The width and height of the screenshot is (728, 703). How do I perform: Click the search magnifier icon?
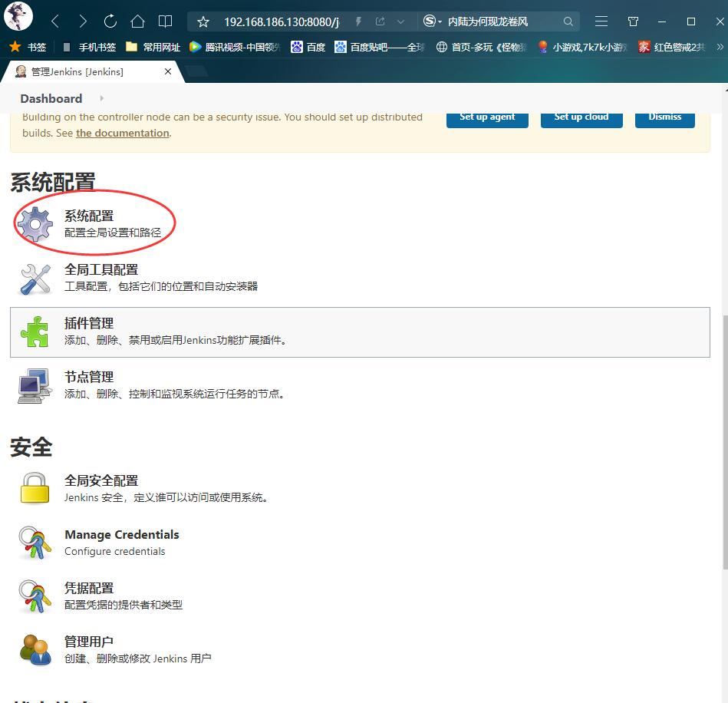pos(568,21)
